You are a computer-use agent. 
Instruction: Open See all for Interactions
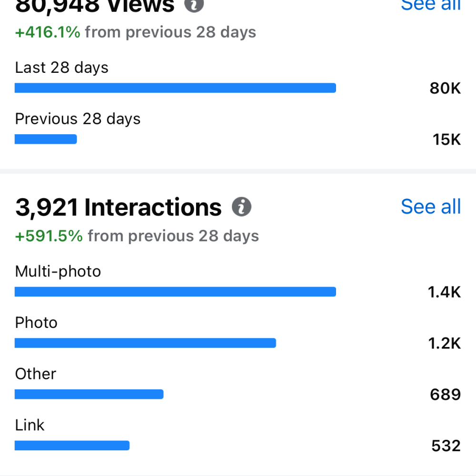point(431,207)
